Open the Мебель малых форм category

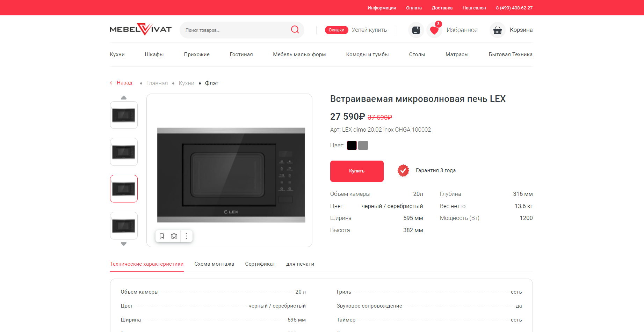299,54
